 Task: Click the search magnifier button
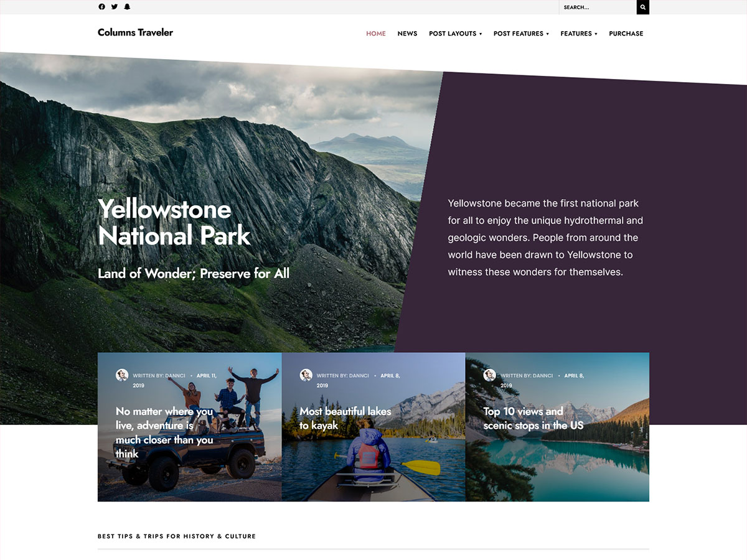coord(643,7)
